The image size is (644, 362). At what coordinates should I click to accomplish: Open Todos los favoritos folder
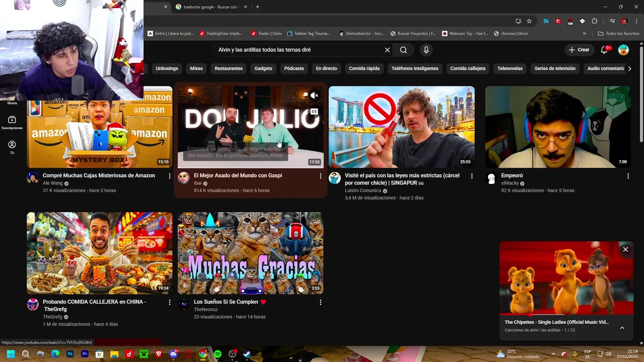(618, 34)
